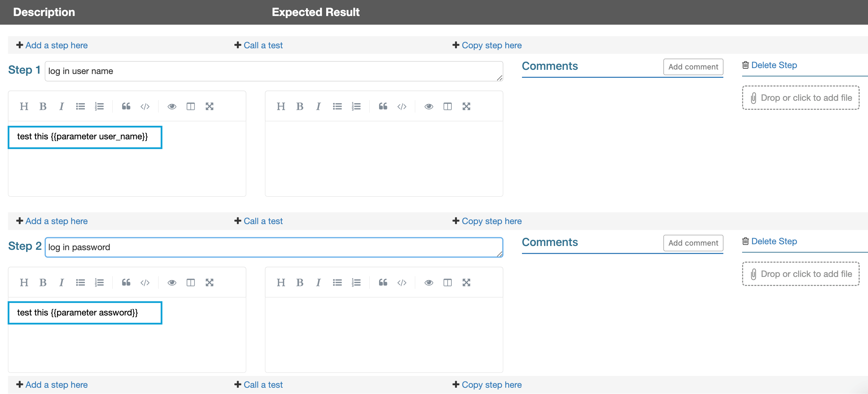Toggle Bold in Step 1 expected result editor
Image resolution: width=868 pixels, height=394 pixels.
click(300, 106)
